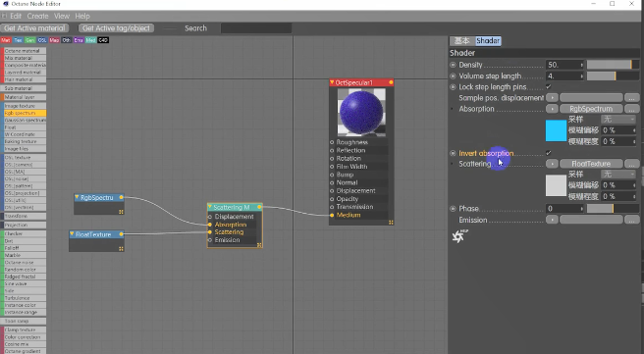Click the OctSpecular1 material preview sphere

click(361, 113)
